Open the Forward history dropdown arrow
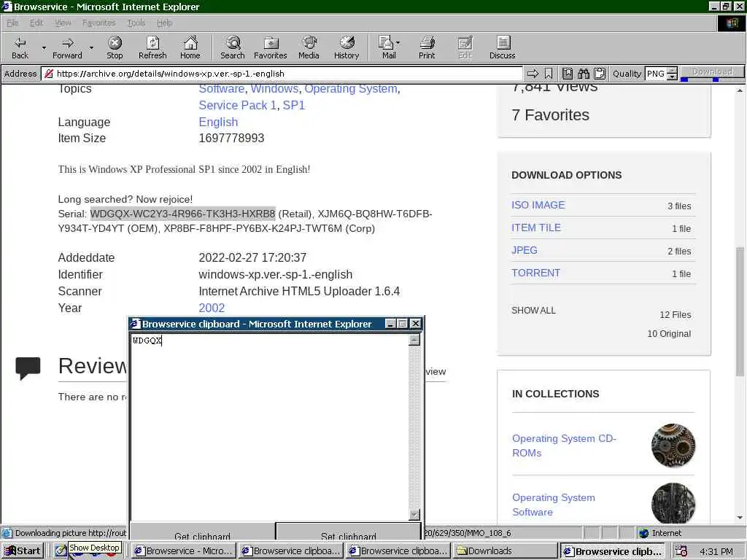The image size is (747, 560). [x=91, y=47]
